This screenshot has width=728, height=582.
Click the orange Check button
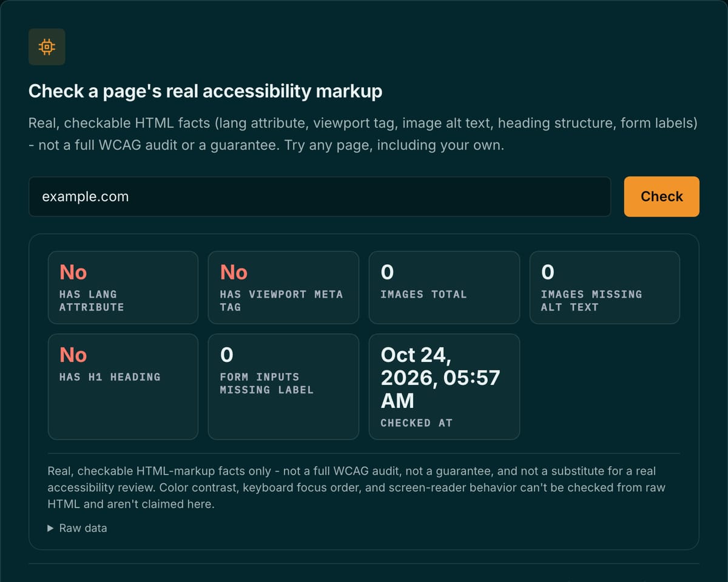click(x=661, y=196)
